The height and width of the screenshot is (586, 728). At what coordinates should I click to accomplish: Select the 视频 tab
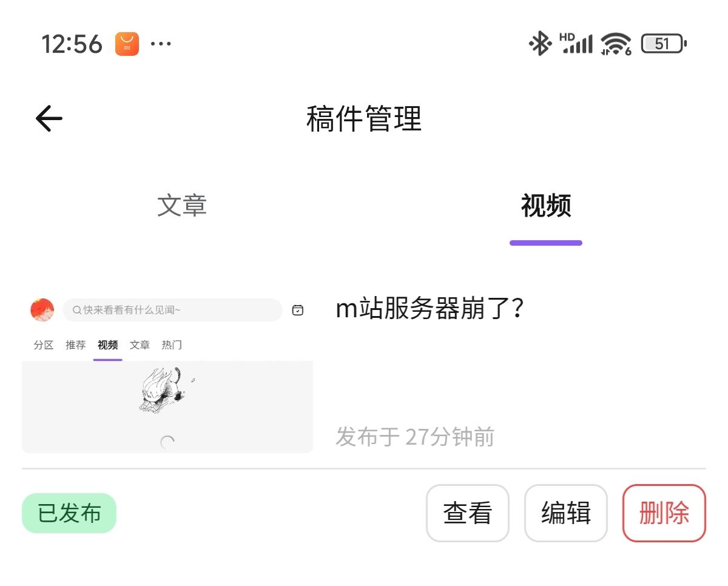[546, 206]
